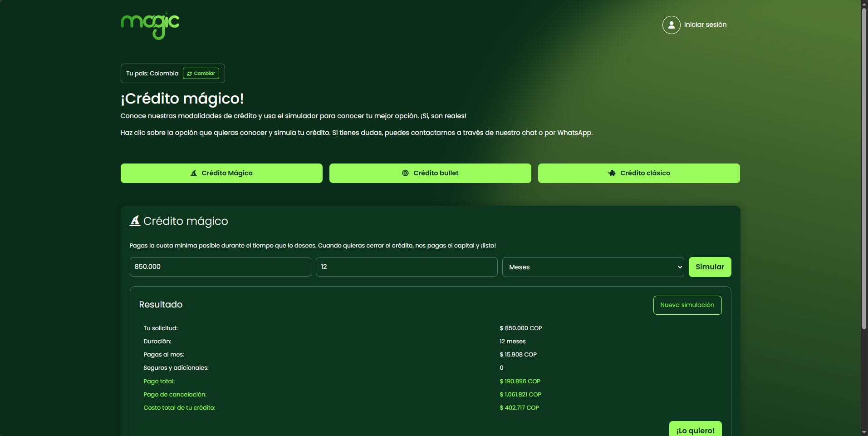Open the Meses period dropdown
868x436 pixels.
click(x=593, y=267)
